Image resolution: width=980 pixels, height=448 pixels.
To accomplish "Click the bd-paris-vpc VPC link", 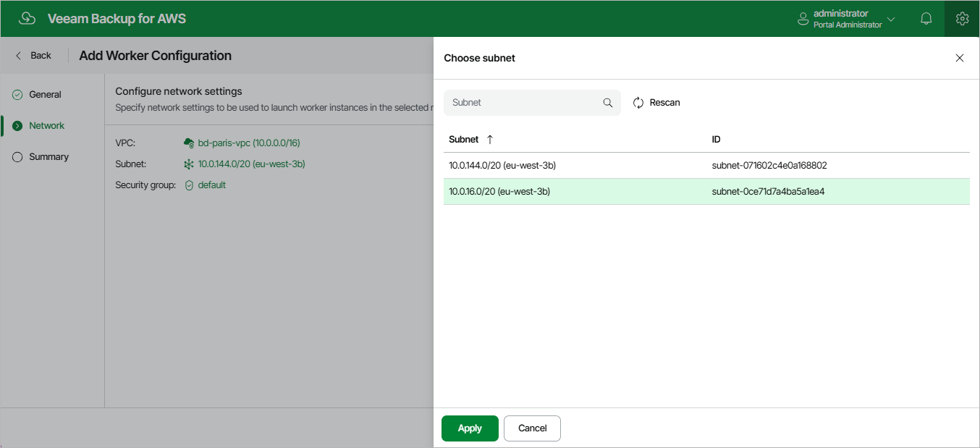I will tap(249, 143).
